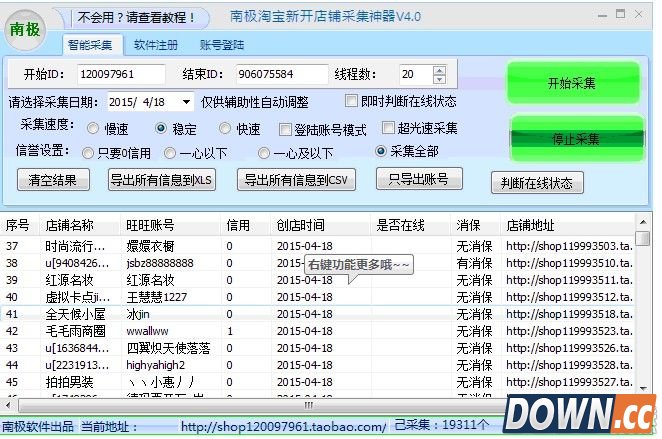Sort by the 序号 column header
Screen dimensions: 662x439
(20, 225)
